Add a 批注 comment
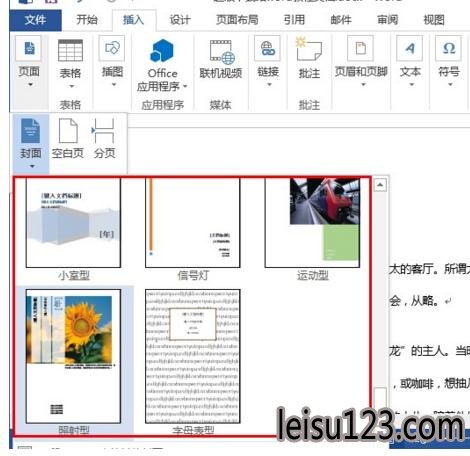The image size is (470, 456). tap(309, 59)
